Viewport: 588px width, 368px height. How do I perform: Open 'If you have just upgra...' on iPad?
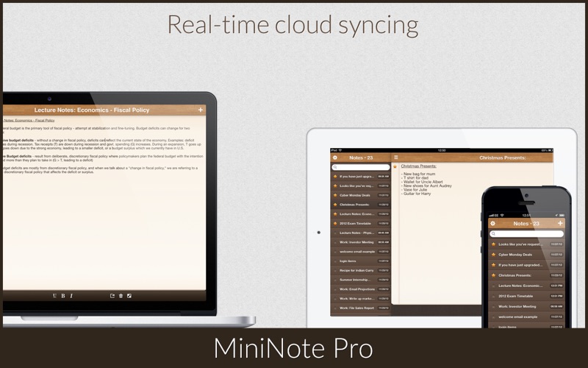point(361,177)
